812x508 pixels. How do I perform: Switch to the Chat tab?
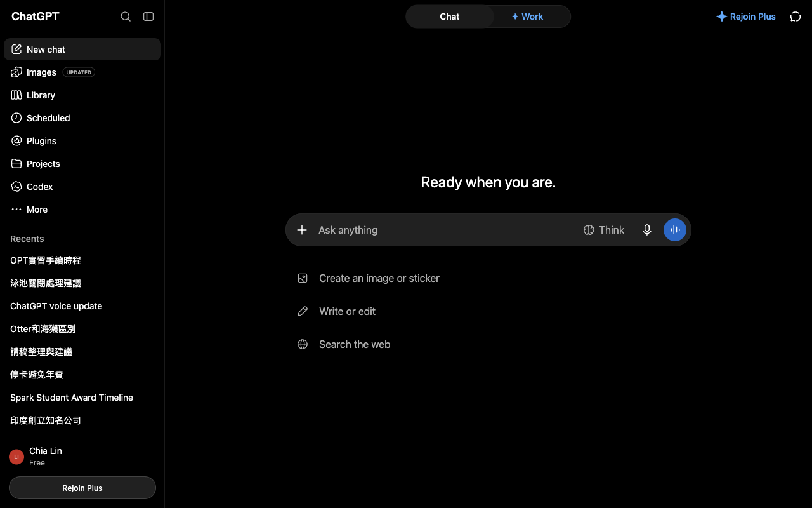tap(450, 17)
